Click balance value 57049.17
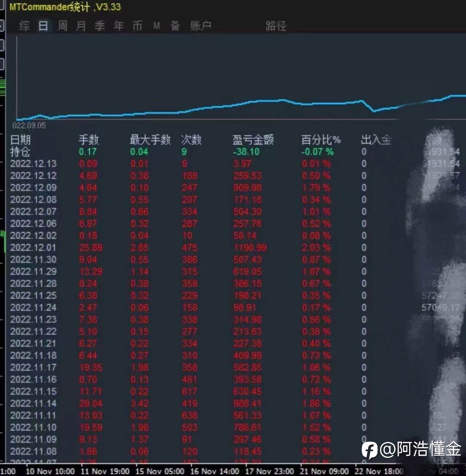 441,308
